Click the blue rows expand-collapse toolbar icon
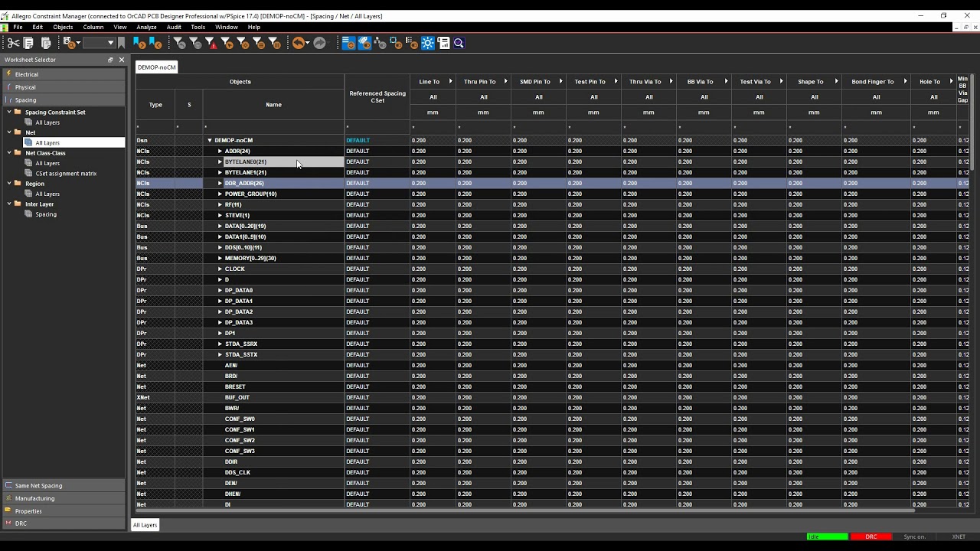 click(348, 43)
